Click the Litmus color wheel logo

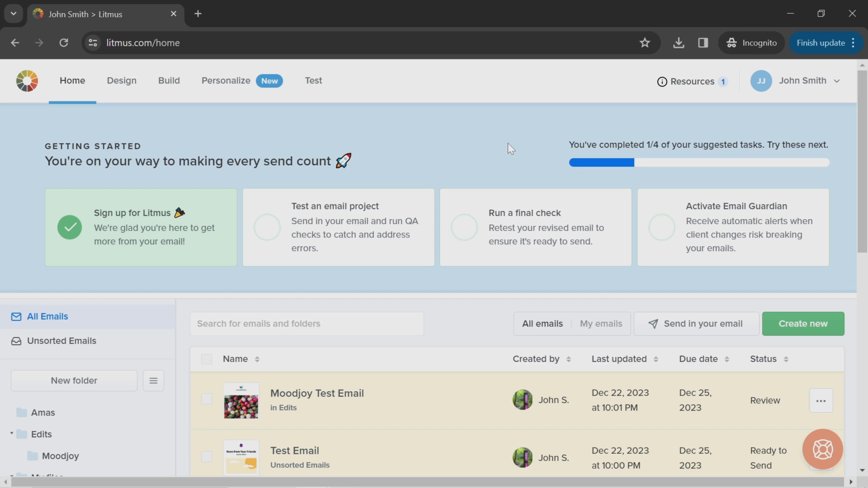[x=27, y=81]
